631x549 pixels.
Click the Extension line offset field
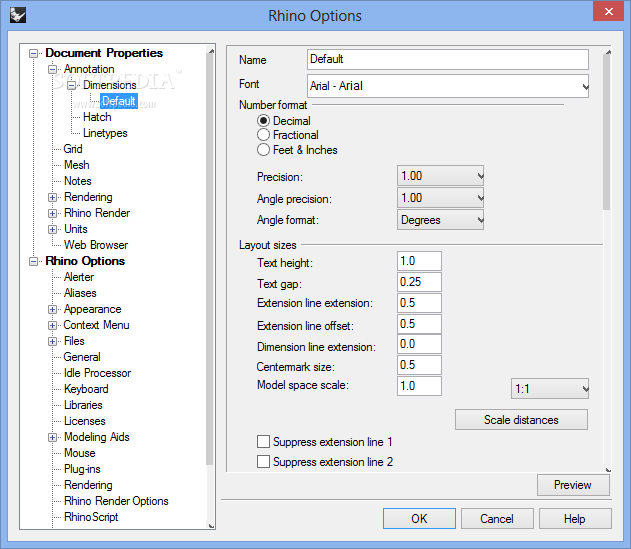click(419, 324)
